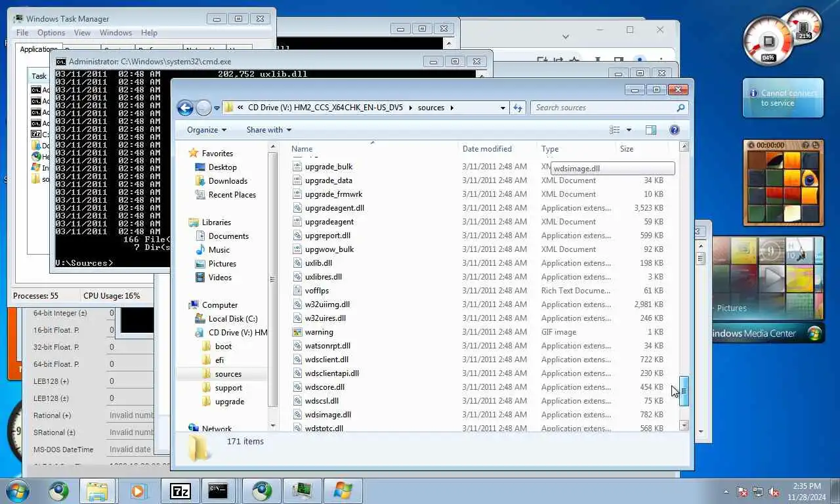Select CD Drive (V:) in navigation tree

tap(238, 332)
